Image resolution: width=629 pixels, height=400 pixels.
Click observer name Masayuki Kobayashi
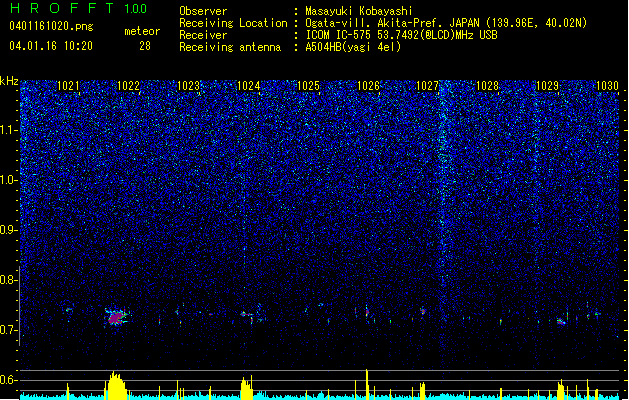click(x=359, y=11)
